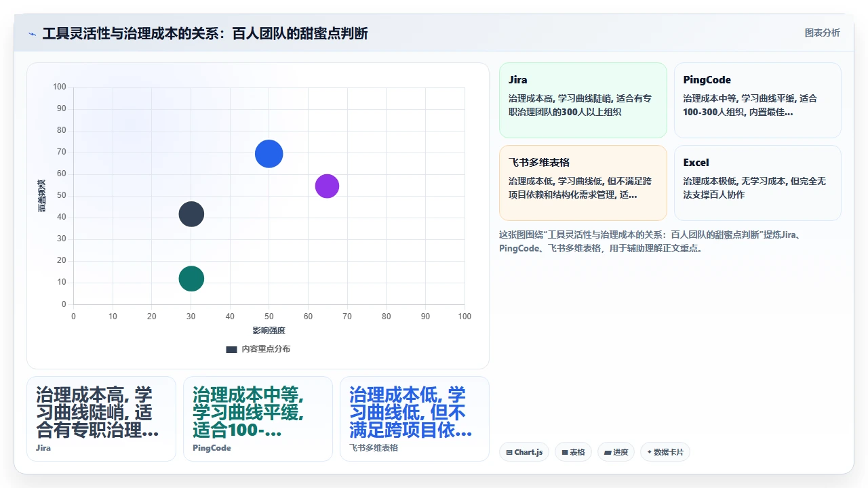This screenshot has height=488, width=868.
Task: Open the PingCode info card
Action: point(757,100)
